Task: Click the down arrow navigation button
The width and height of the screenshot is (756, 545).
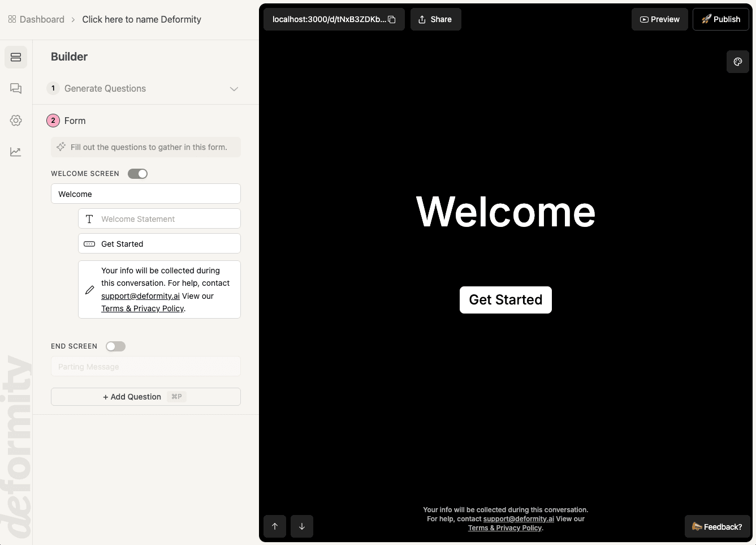Action: [x=302, y=526]
